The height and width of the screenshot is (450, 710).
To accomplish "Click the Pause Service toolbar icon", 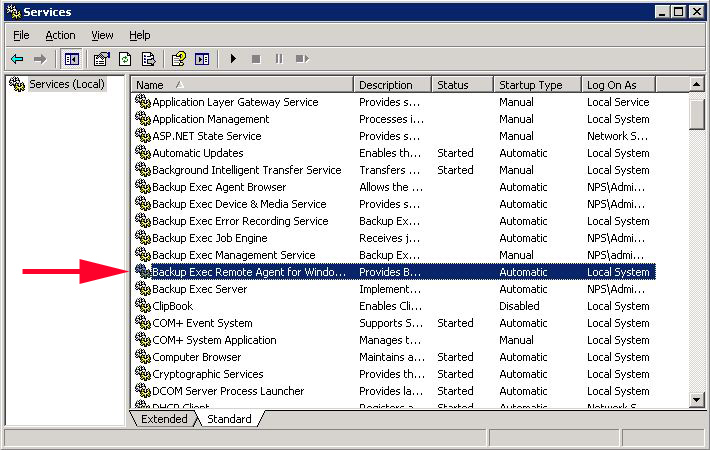I will tap(279, 59).
